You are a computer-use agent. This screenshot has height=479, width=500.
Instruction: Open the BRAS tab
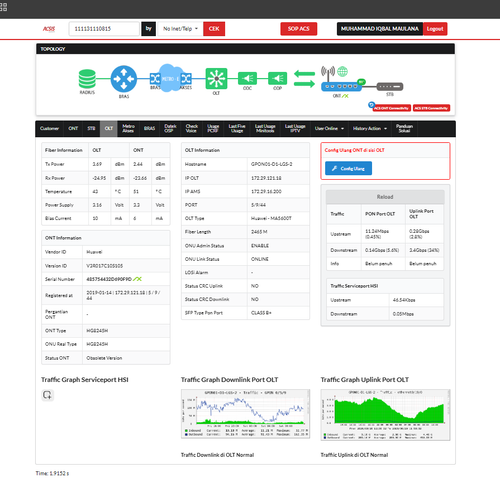click(149, 129)
